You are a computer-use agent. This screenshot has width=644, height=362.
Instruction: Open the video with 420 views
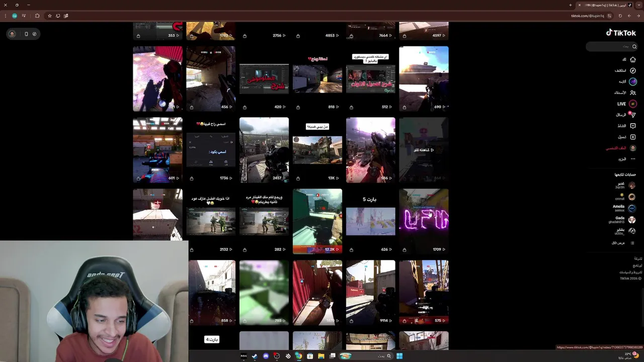coord(264,78)
